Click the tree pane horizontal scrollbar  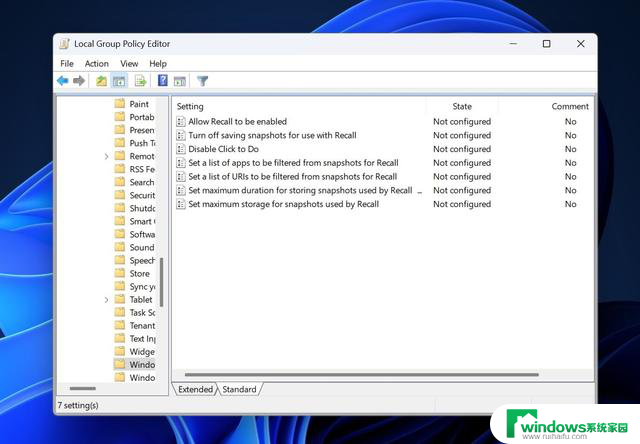pyautogui.click(x=83, y=388)
